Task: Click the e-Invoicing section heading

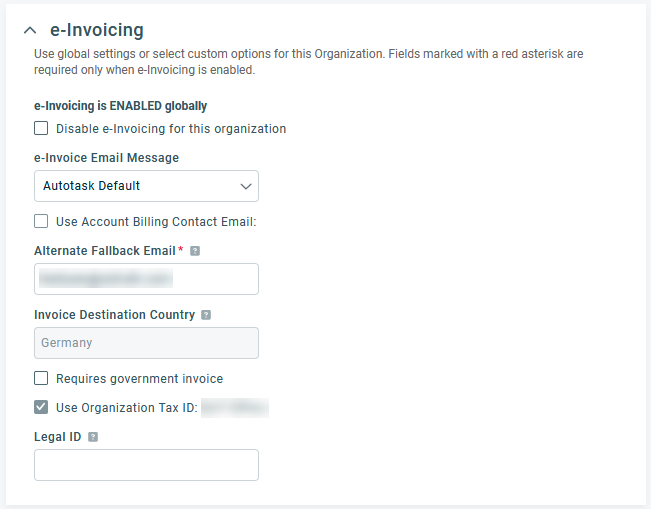Action: [96, 31]
